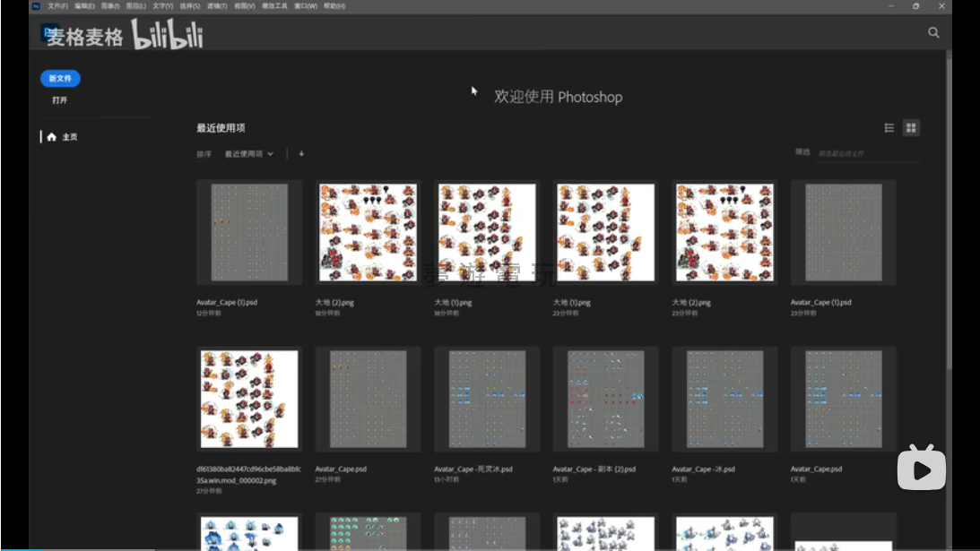Click the Photoshop Ps icon in title bar
Viewport: 980px width, 551px height.
tap(36, 5)
